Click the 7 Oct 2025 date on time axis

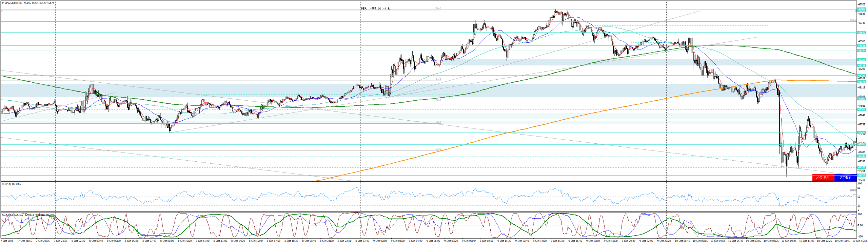coord(7,241)
